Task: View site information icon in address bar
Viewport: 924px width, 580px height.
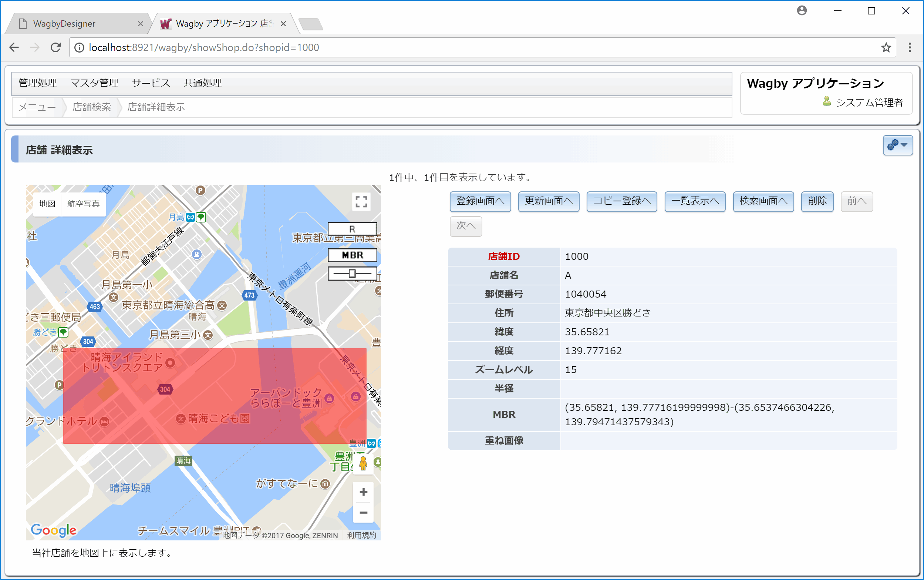Action: pos(79,47)
